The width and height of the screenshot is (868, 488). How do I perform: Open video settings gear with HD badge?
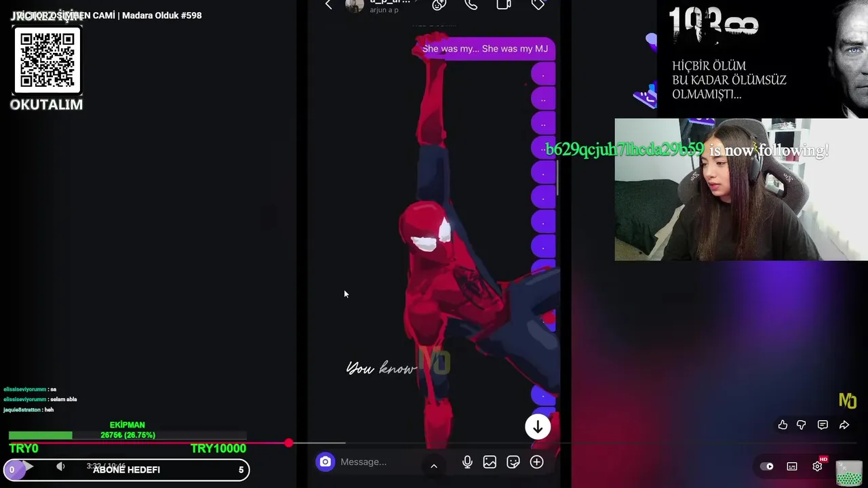click(x=818, y=466)
